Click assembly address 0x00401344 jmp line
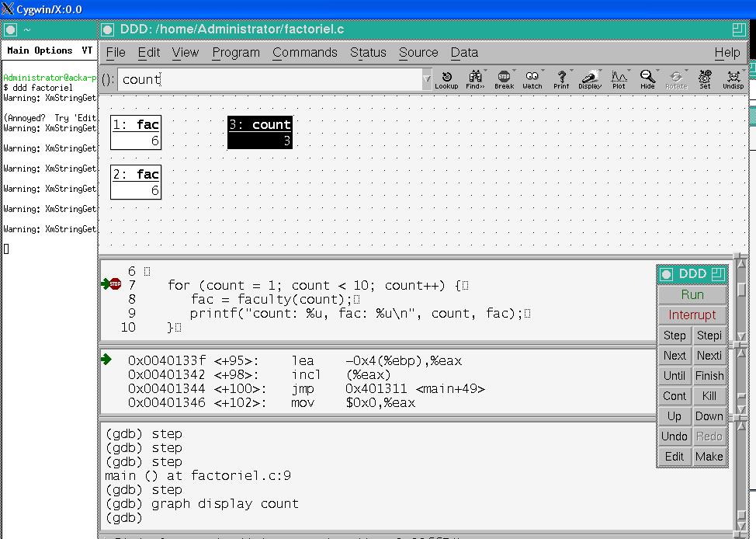Viewport: 756px width, 539px height. click(307, 388)
